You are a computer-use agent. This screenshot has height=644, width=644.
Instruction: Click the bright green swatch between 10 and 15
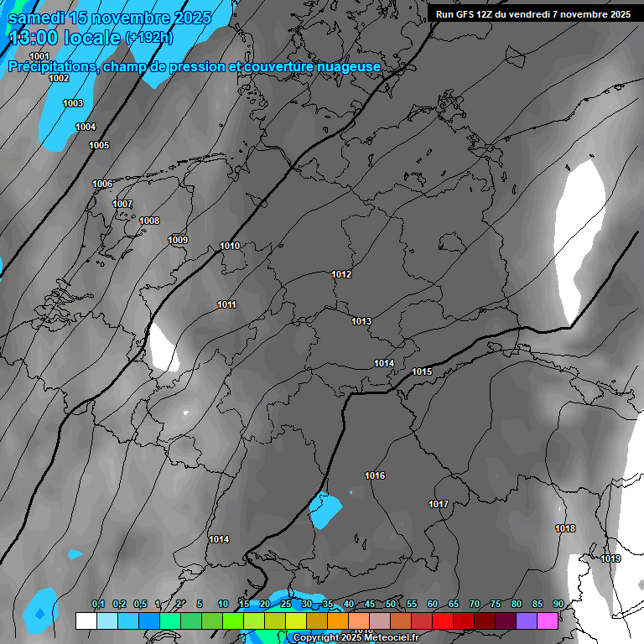233,621
